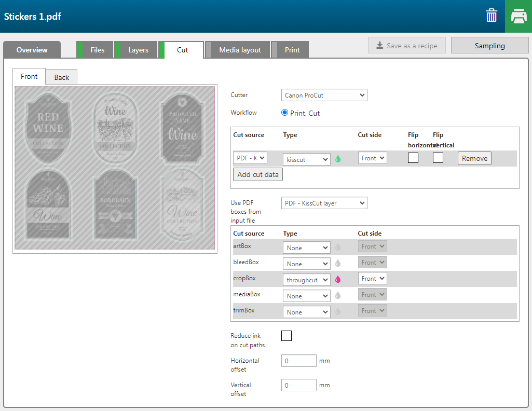This screenshot has width=532, height=411.
Task: Open the cropBox type dropdown set to throughcut
Action: click(x=306, y=280)
